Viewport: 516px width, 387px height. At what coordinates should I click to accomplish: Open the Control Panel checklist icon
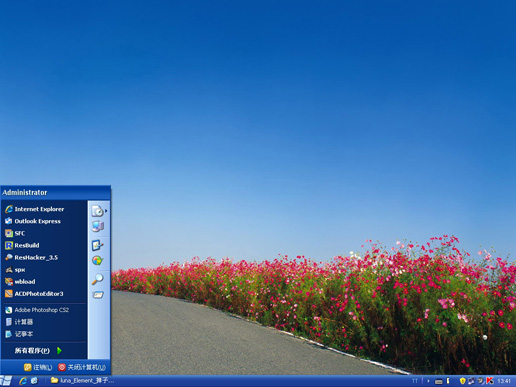tap(97, 245)
